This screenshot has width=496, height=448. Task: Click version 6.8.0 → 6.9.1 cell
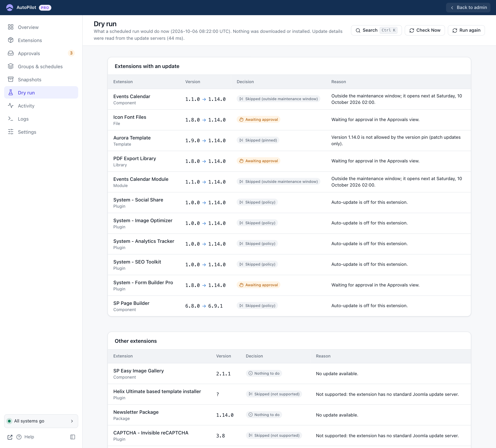tap(204, 306)
